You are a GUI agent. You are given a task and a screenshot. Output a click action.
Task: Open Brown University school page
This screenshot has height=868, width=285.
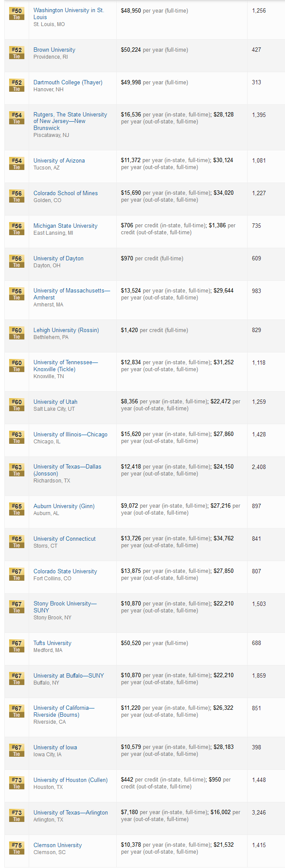pyautogui.click(x=54, y=50)
